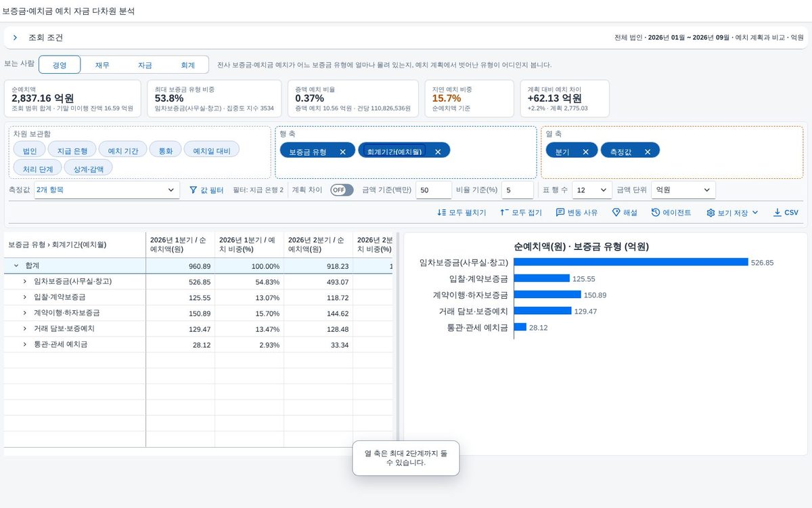
Task: Switch to the 재무 viewer tab
Action: pos(102,65)
